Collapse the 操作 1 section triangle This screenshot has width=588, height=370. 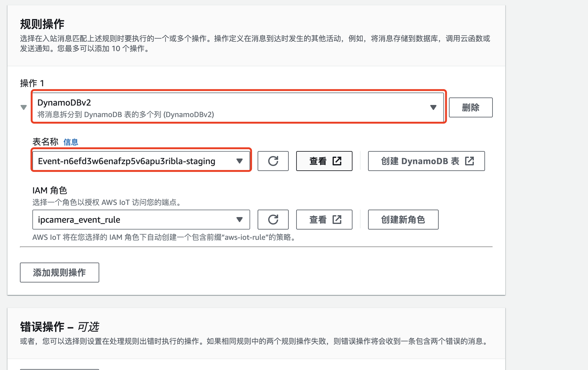coord(24,107)
